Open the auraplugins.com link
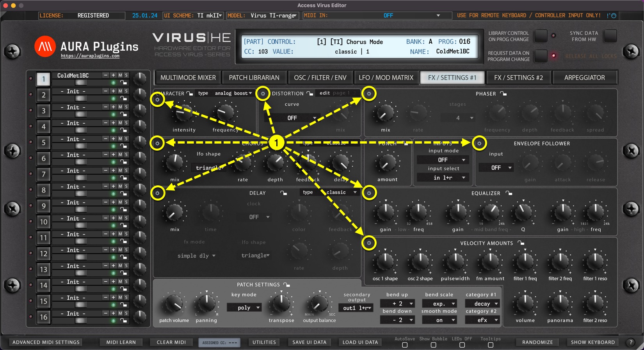Viewport: 644px width, 350px height. (90, 56)
